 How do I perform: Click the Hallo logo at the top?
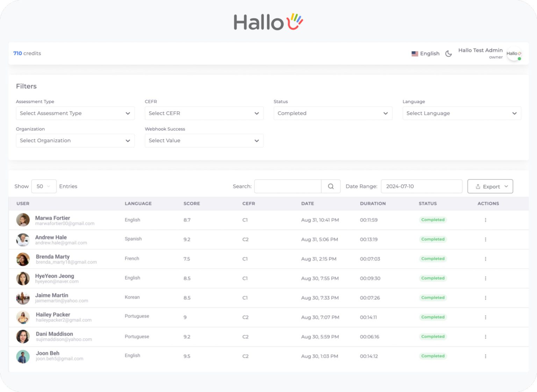click(x=268, y=21)
